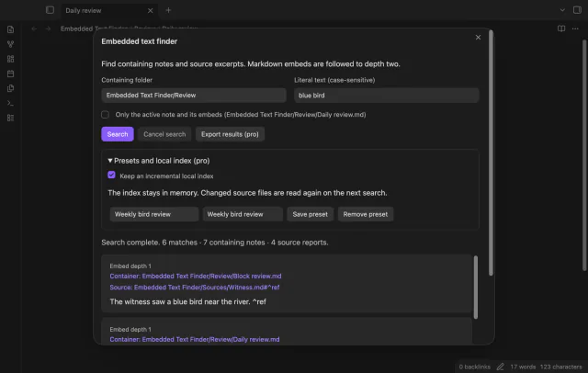The height and width of the screenshot is (373, 588).
Task: Switch to reading view book icon
Action: [561, 28]
